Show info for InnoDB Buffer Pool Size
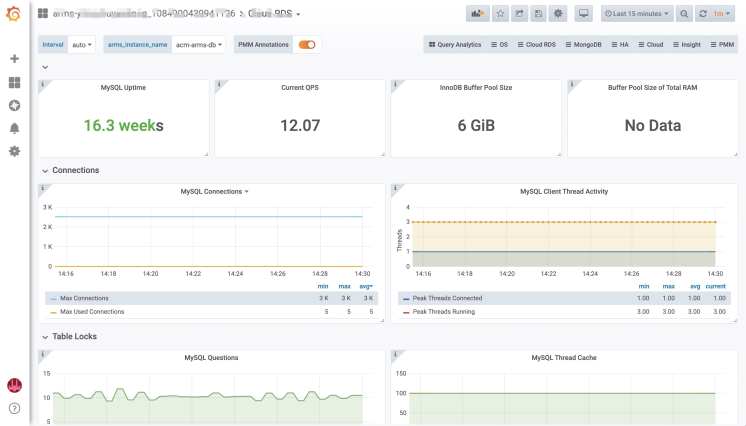The image size is (746, 426). 395,84
